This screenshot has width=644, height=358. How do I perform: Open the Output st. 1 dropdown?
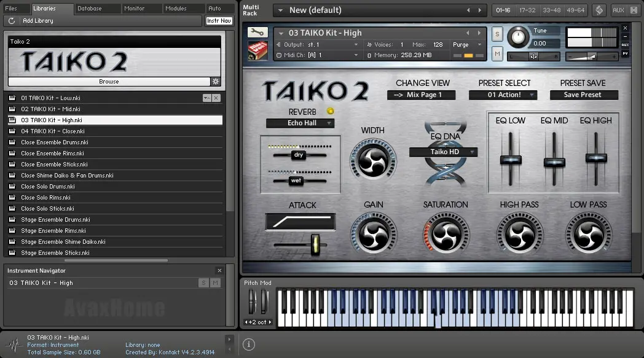(356, 44)
